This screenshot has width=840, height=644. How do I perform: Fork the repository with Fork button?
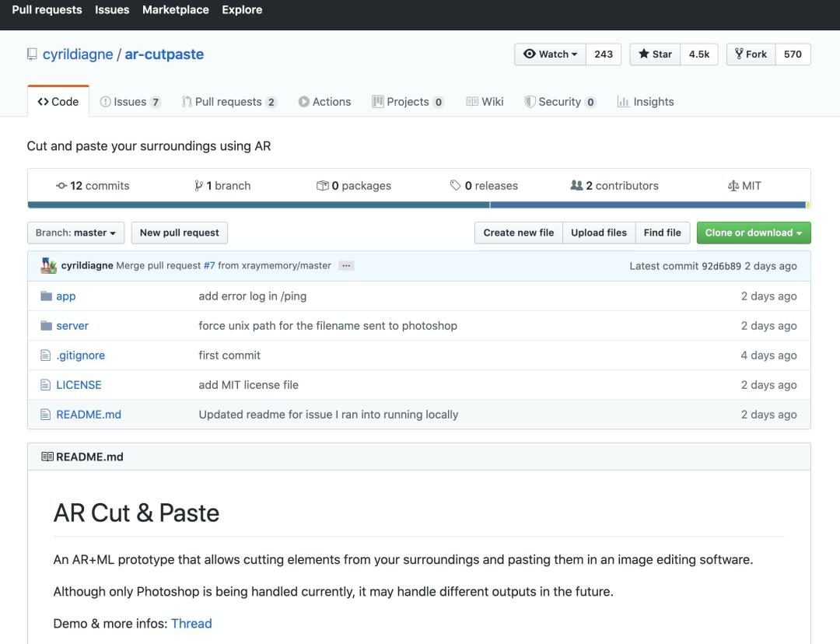click(x=750, y=54)
